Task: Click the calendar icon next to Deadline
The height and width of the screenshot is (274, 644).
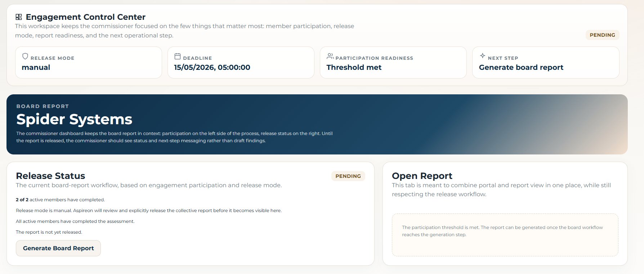Action: pos(178,56)
